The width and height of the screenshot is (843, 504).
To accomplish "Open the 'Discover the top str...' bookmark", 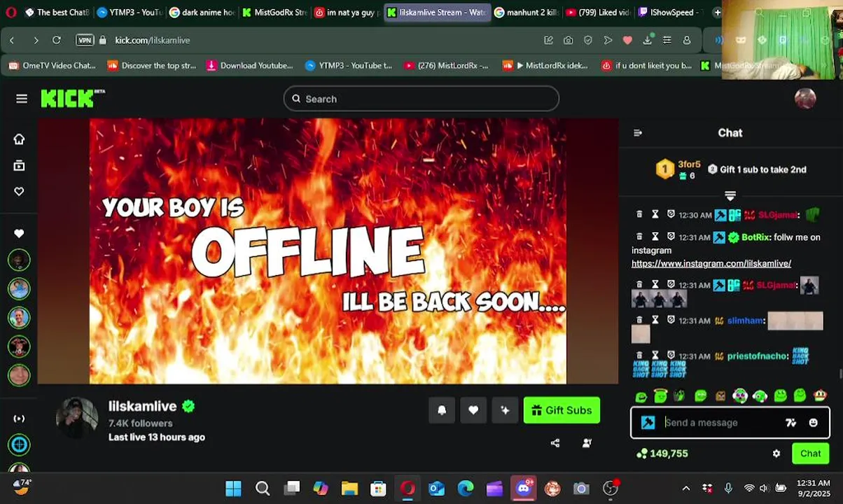I will [x=151, y=65].
